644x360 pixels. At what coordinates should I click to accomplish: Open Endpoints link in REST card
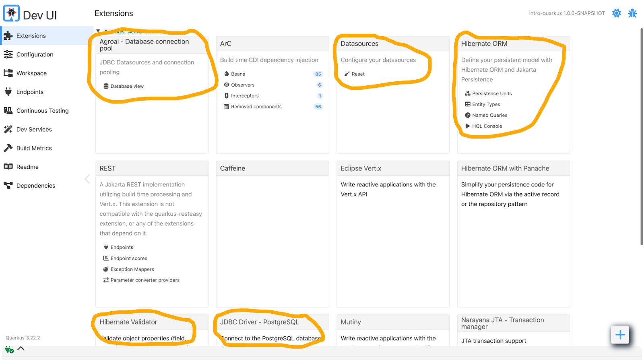pos(122,248)
